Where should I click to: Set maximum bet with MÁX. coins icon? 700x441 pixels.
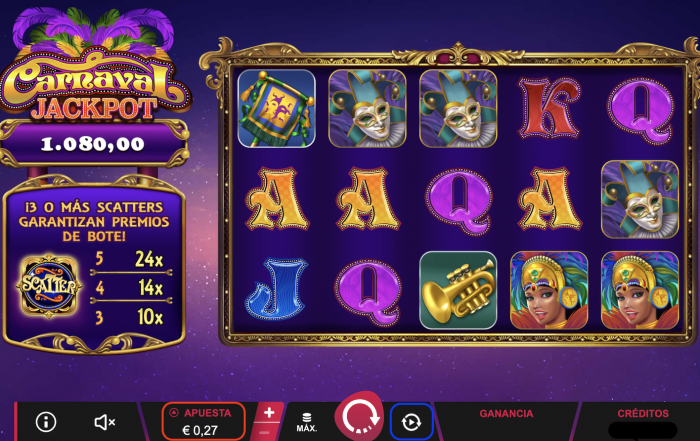click(x=307, y=422)
